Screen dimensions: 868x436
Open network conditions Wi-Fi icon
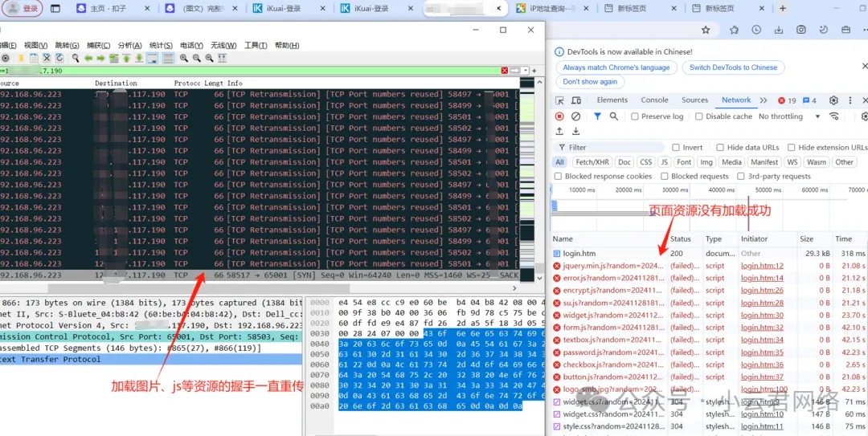coord(834,116)
